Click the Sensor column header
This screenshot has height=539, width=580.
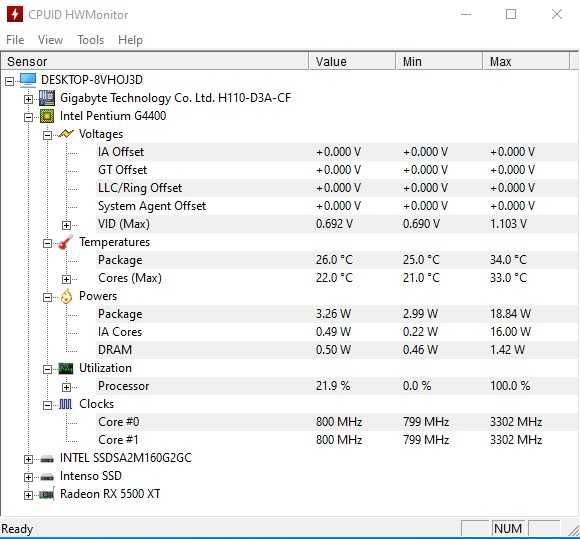tap(155, 61)
